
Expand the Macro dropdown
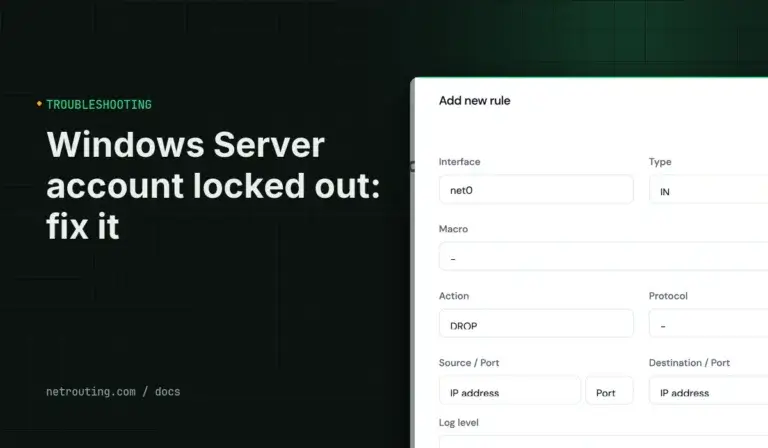[x=603, y=256]
